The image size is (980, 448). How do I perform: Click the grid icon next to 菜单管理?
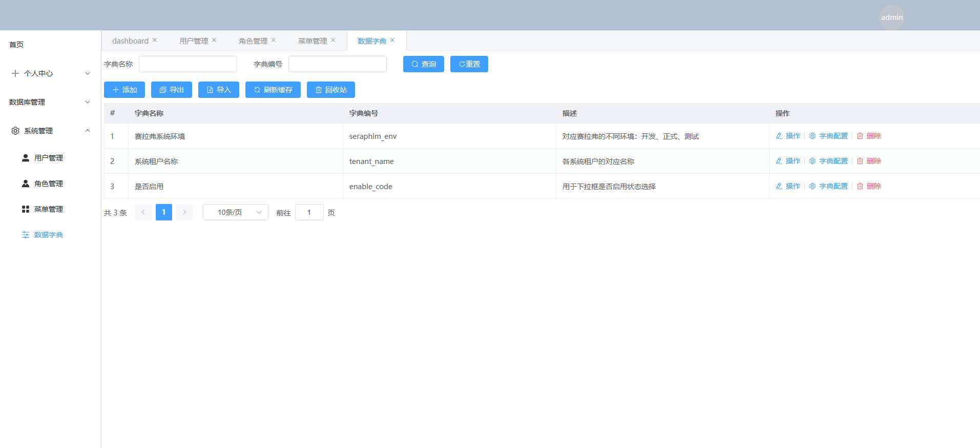(26, 209)
